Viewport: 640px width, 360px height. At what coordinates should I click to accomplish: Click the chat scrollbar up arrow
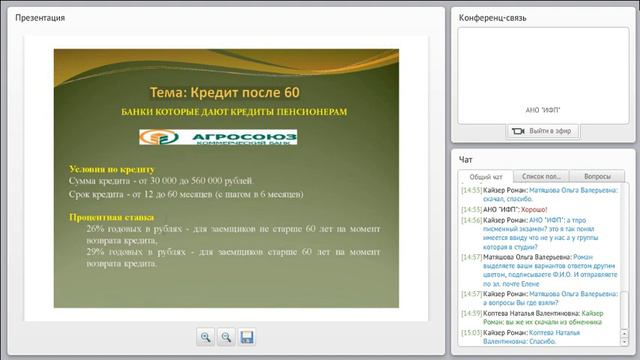click(624, 333)
